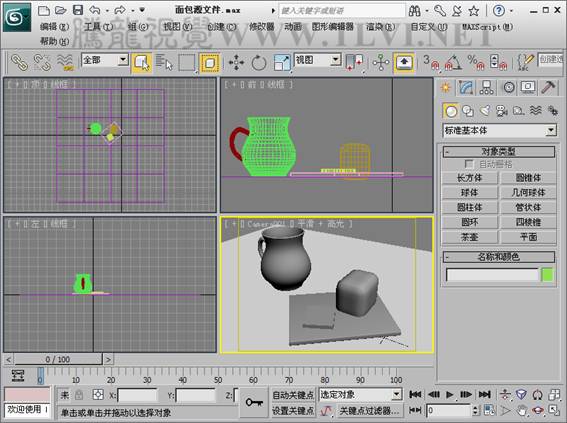Click the Set Keys key icon

[254, 402]
